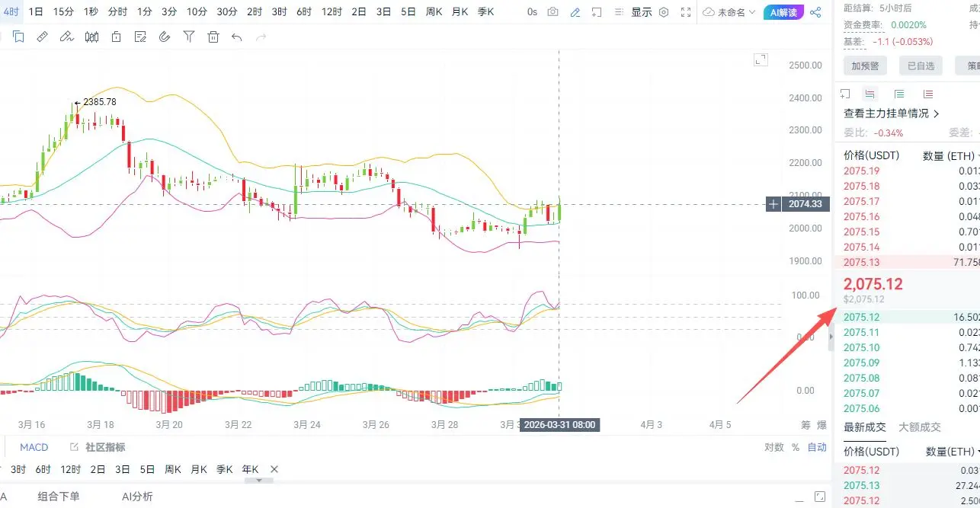Image resolution: width=980 pixels, height=508 pixels.
Task: Switch to 周K weekly candles at top
Action: tap(434, 12)
